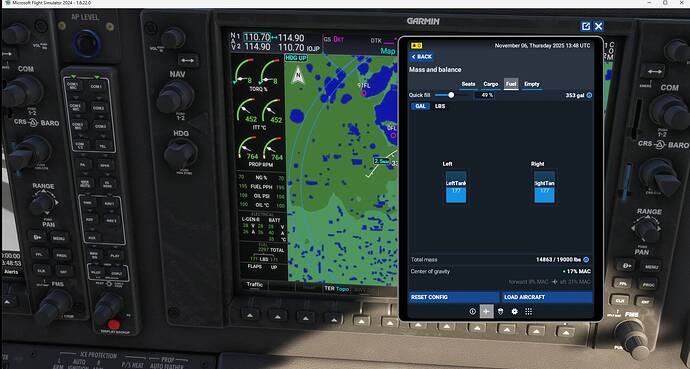Screen dimensions: 690x369
Task: Click the Map label on Garmin display
Action: (x=388, y=51)
